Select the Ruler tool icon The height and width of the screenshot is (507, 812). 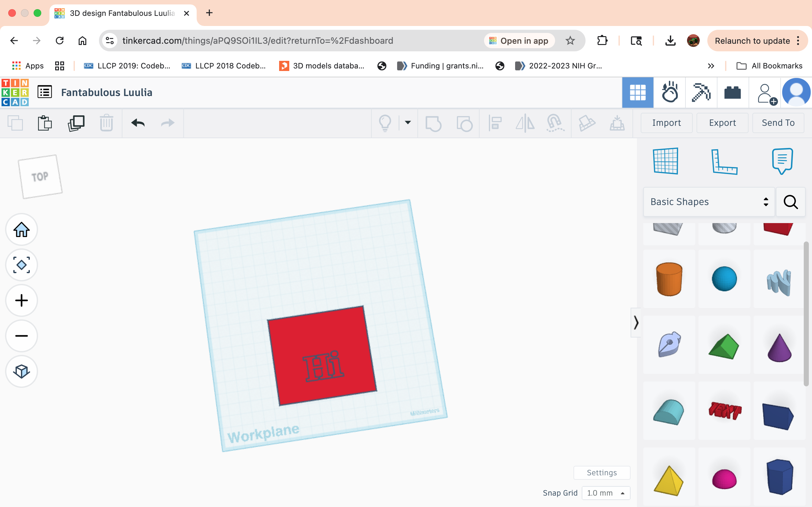click(724, 162)
